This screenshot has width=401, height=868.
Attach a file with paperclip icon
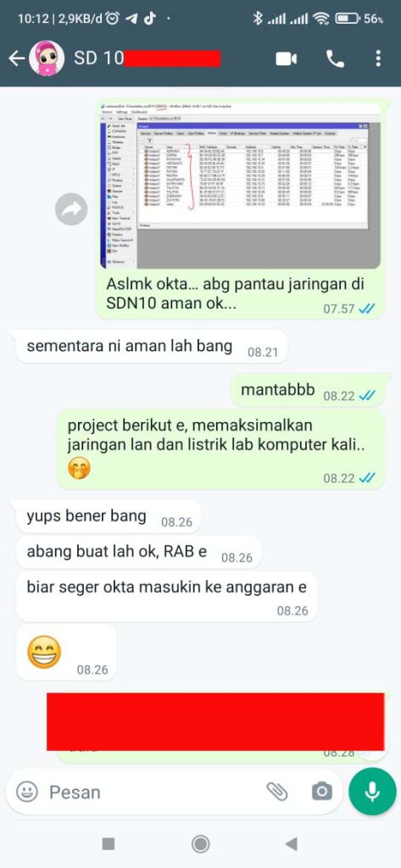277,792
